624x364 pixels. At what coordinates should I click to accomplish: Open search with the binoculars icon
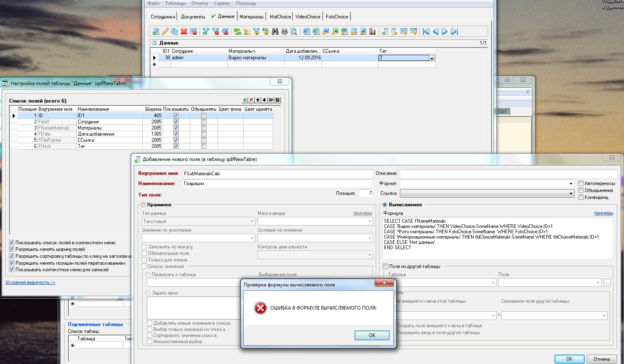[x=275, y=31]
